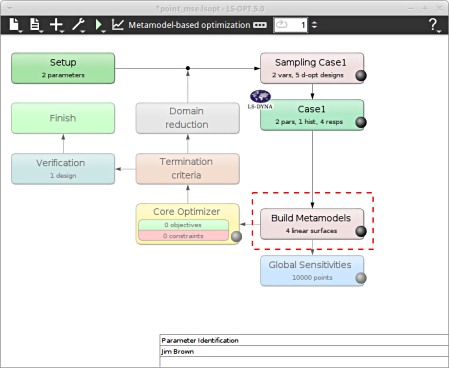Click the 0 constraints red bar
This screenshot has height=368, width=449.
click(183, 236)
